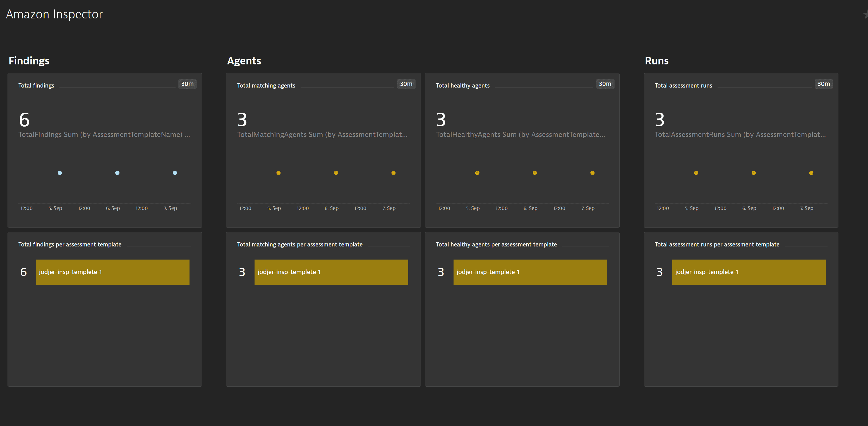868x426 pixels.
Task: Select the middle blue data point in Total findings
Action: click(117, 173)
